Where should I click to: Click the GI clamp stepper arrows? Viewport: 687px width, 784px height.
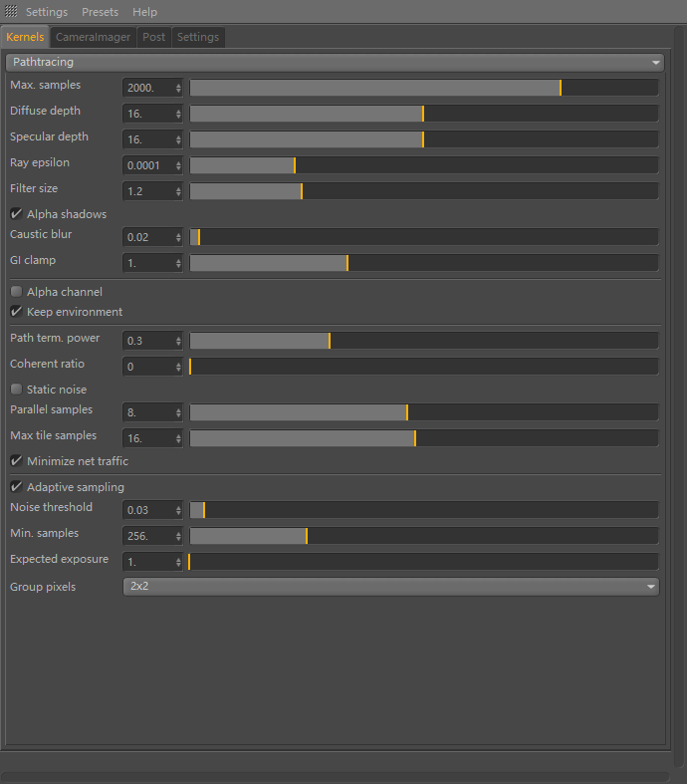click(x=178, y=263)
